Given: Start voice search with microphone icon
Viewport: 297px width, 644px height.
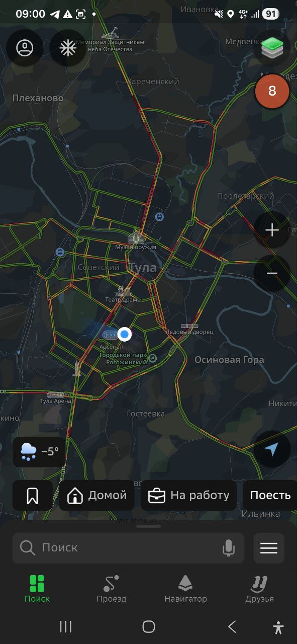Looking at the screenshot, I should pyautogui.click(x=229, y=548).
